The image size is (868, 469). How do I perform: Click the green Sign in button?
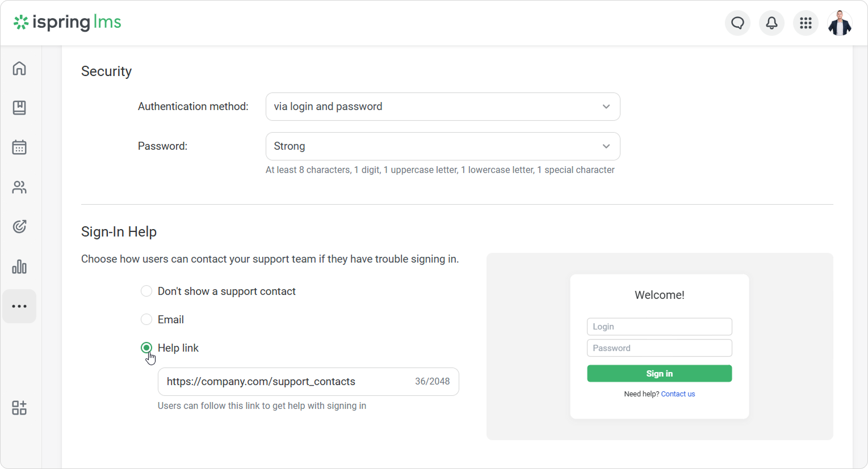click(x=659, y=374)
